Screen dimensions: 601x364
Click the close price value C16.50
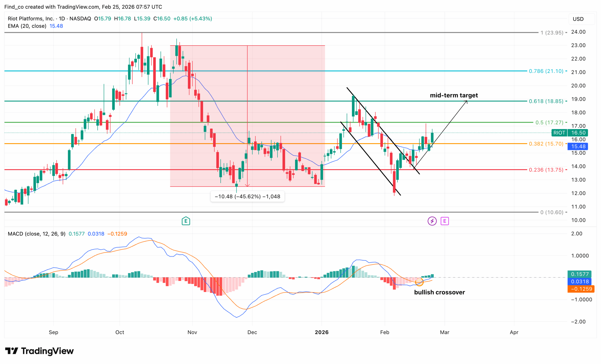[x=162, y=19]
